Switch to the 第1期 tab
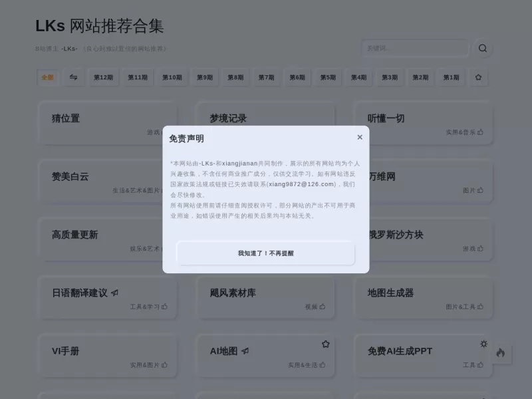This screenshot has width=532, height=399. point(452,77)
